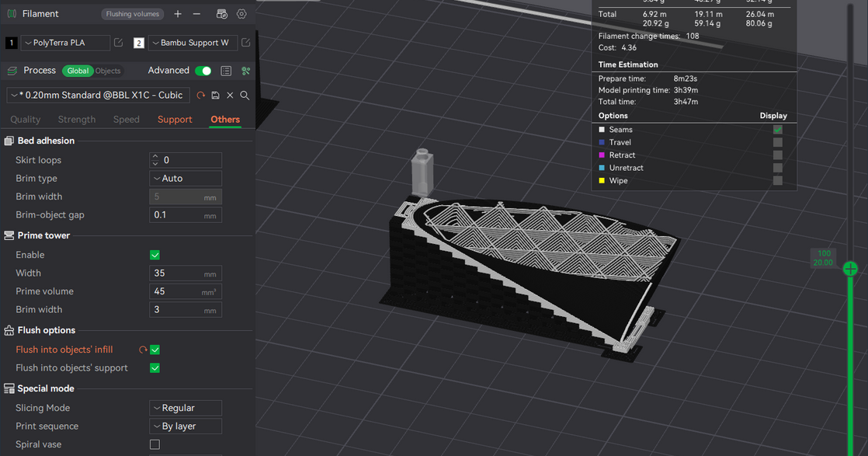Open the Slicing Mode dropdown
Screen dimensions: 868x456
pyautogui.click(x=186, y=408)
